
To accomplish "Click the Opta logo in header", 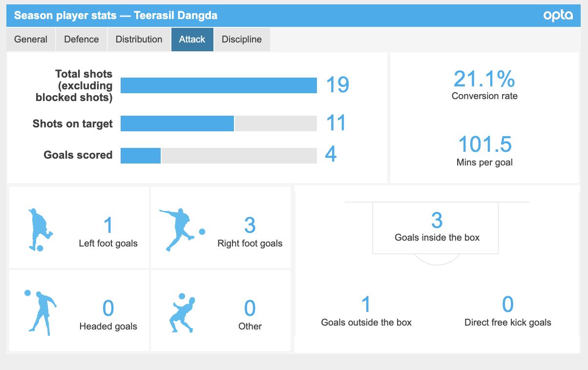I will click(x=558, y=15).
